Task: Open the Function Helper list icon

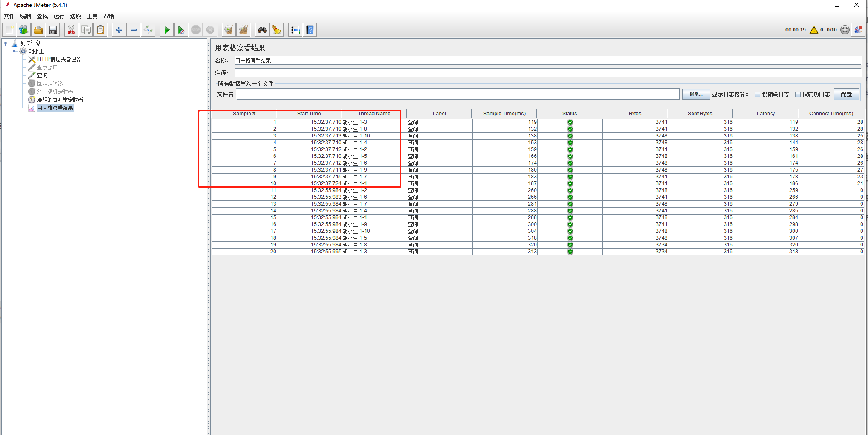Action: [295, 30]
